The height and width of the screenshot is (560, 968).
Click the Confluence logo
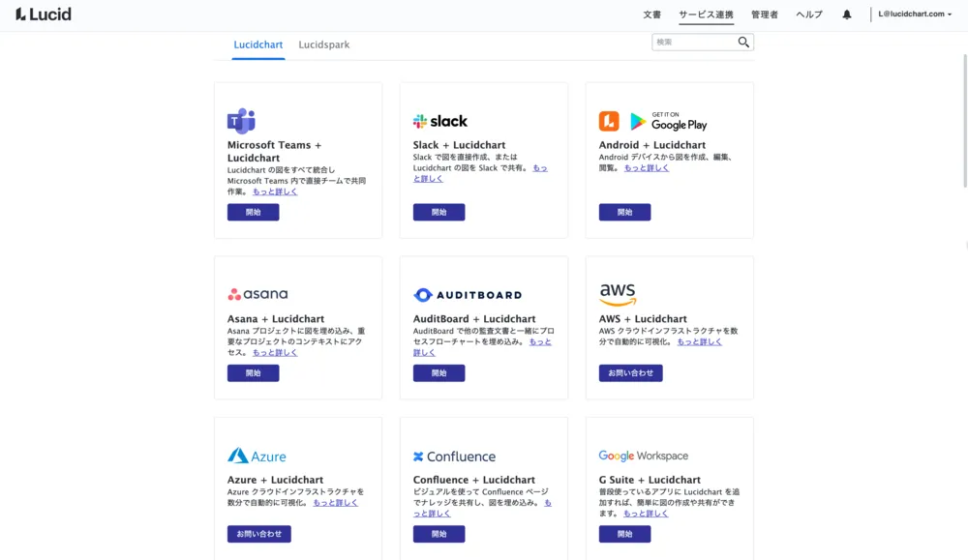pos(454,457)
